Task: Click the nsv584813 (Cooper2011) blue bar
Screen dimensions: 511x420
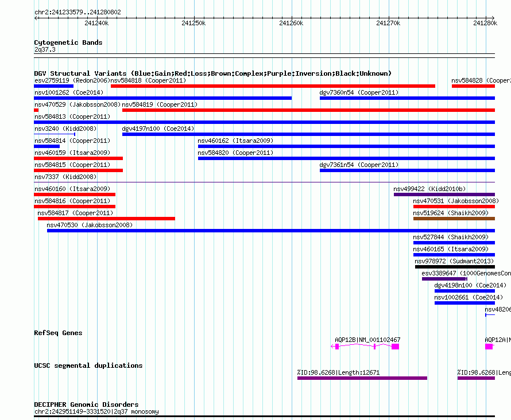Action: [264, 122]
